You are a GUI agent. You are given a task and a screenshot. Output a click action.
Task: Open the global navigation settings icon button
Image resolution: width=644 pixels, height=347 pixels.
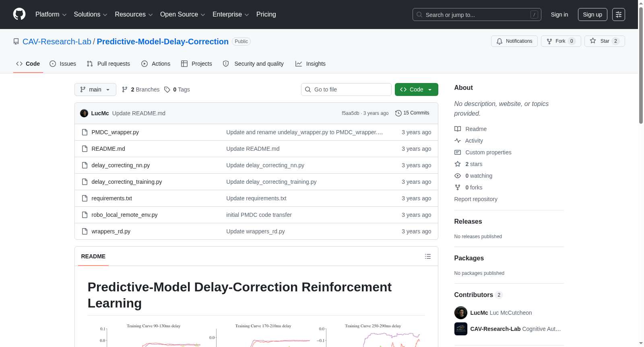(x=619, y=15)
